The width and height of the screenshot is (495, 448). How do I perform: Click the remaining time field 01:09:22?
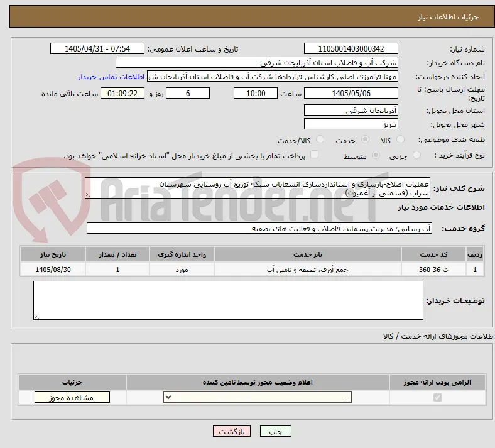click(x=122, y=93)
